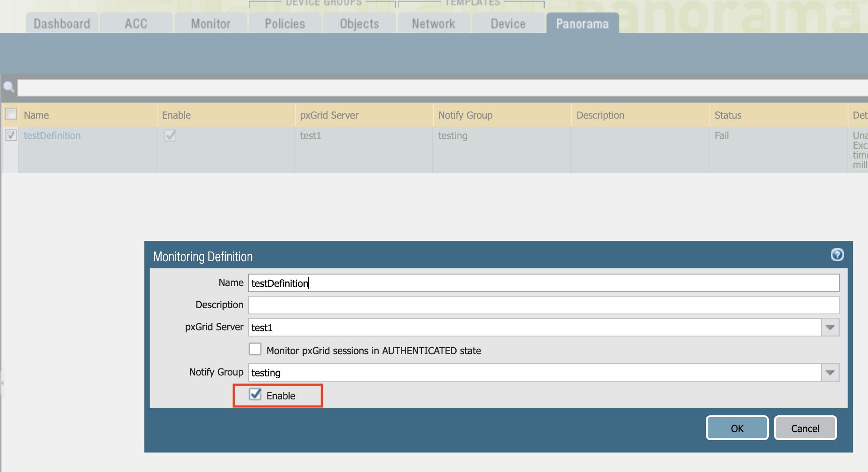Open Monitoring Definition help icon
868x472 pixels.
837,255
